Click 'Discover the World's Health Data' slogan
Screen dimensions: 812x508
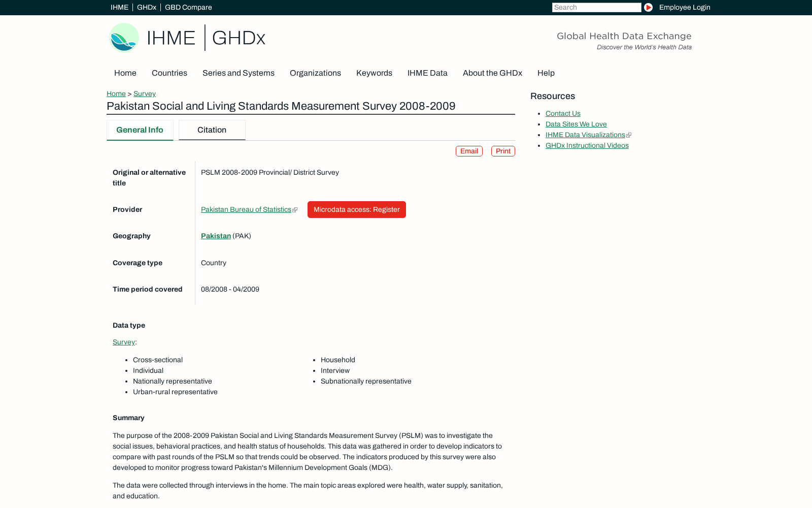coord(644,47)
